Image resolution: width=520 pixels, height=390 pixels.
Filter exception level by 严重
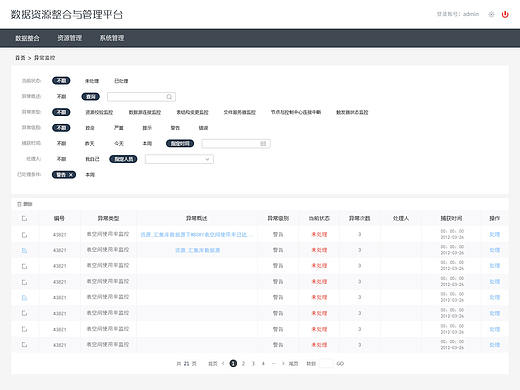(119, 128)
